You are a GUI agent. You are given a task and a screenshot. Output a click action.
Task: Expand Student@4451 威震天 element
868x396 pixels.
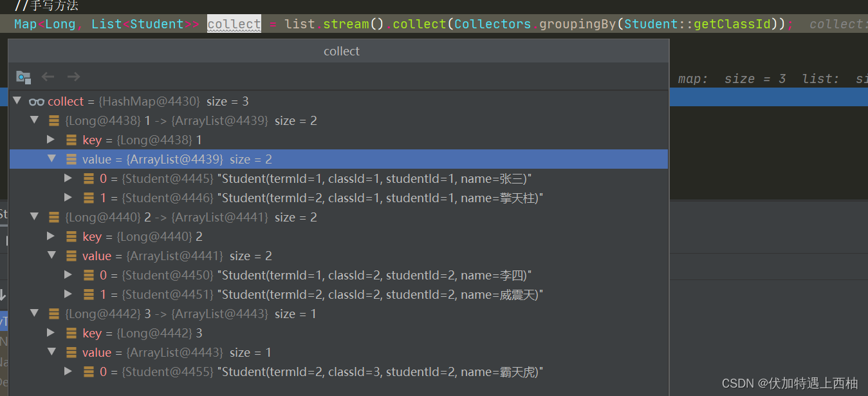click(69, 294)
